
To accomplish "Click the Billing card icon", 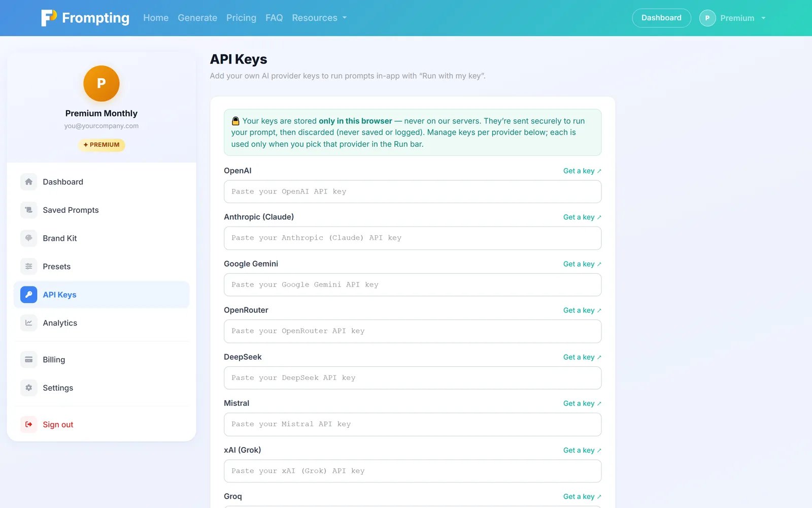I will coord(29,360).
